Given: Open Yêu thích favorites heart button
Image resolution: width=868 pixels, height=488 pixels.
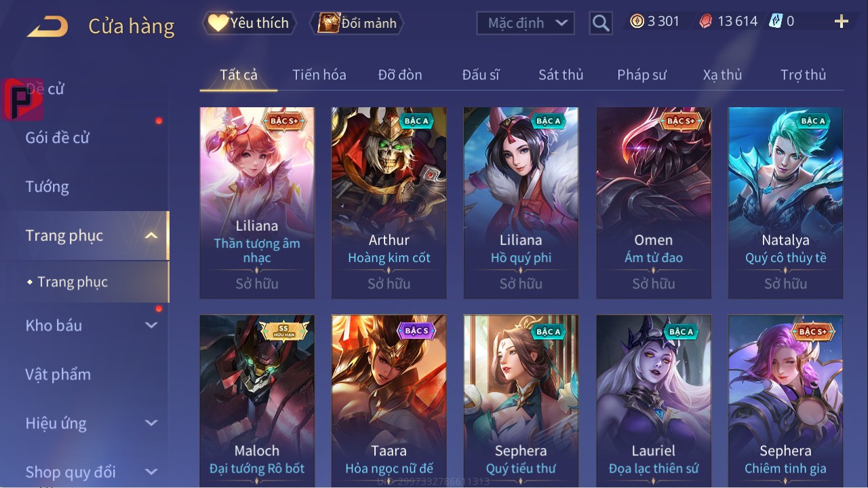Looking at the screenshot, I should (x=248, y=23).
